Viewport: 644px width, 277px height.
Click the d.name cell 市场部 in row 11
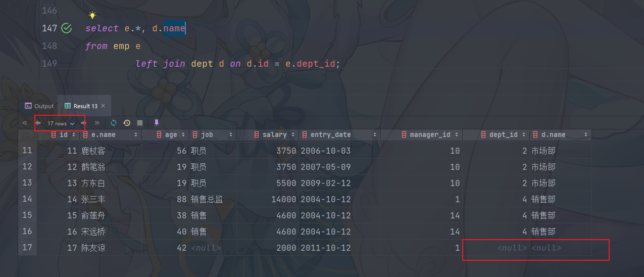point(543,151)
